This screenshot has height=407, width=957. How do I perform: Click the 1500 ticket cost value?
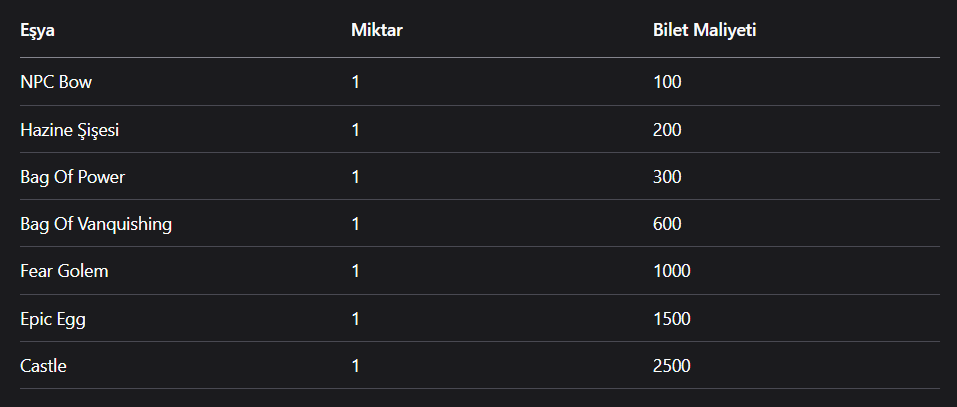(x=671, y=318)
